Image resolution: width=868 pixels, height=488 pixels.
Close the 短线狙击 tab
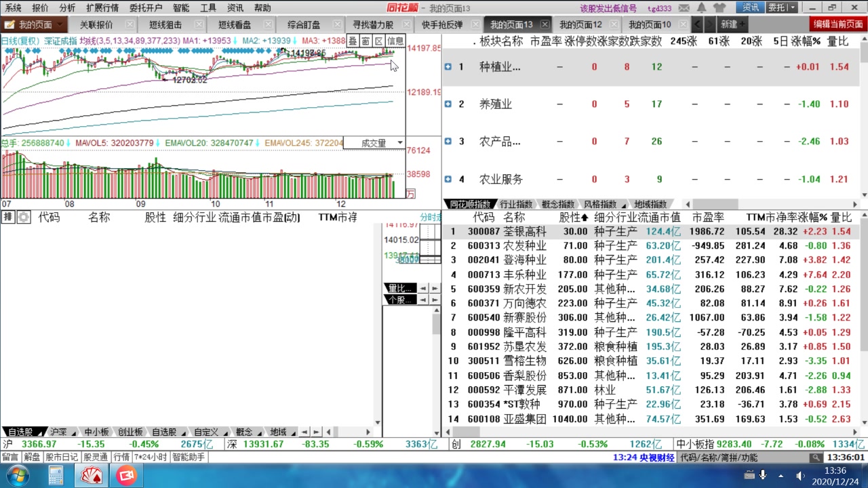pos(199,24)
